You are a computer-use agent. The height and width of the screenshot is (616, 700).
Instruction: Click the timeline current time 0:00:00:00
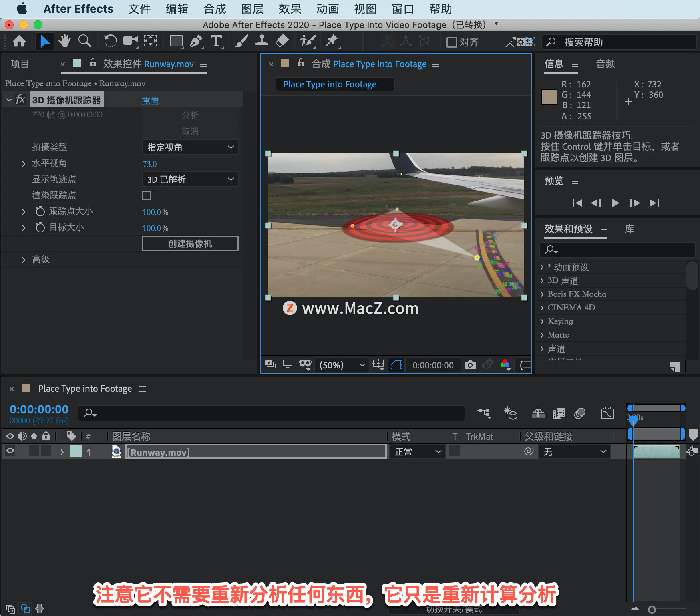point(39,409)
